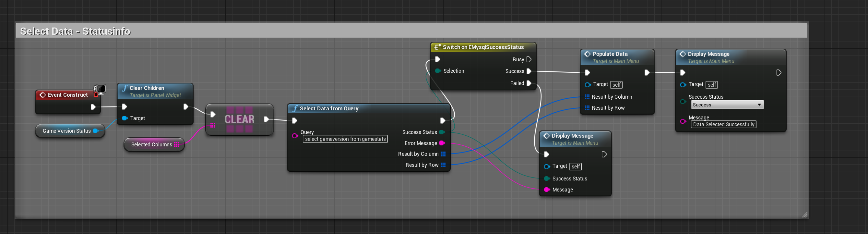Click the Success exec output pin on Switch

tap(529, 71)
